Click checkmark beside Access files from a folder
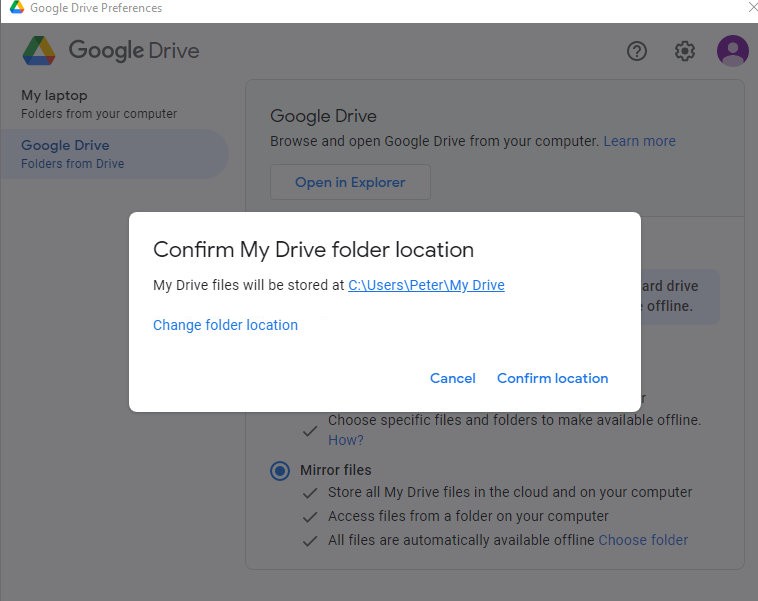The image size is (758, 601). tap(310, 517)
